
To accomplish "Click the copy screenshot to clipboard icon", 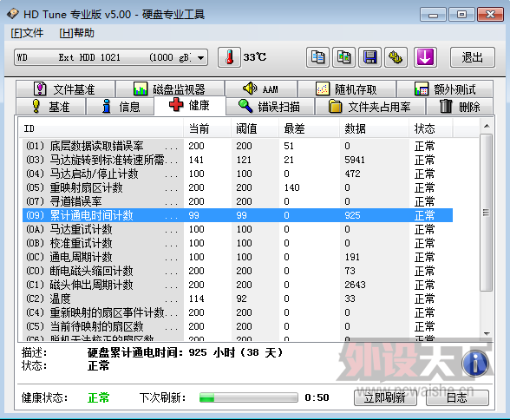I will 343,57.
